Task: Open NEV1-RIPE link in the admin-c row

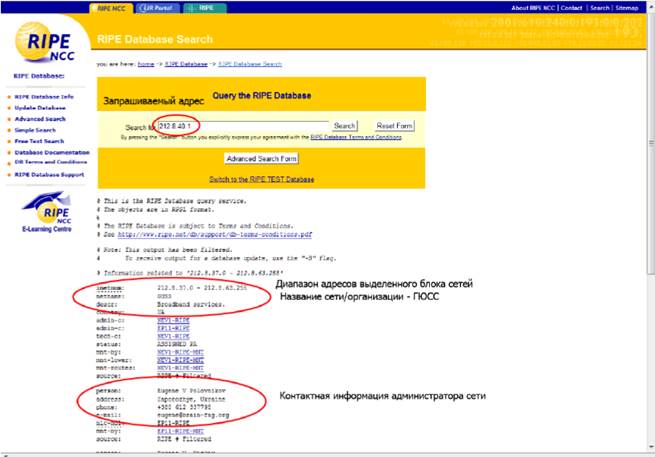Action: (x=173, y=320)
